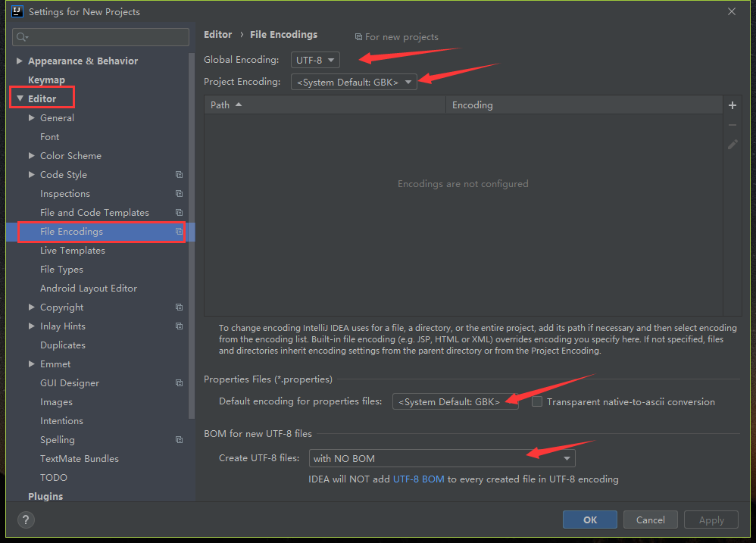Viewport: 756px width, 543px height.
Task: Enable Transparent native-to-ascii conversion checkbox
Action: tap(536, 401)
